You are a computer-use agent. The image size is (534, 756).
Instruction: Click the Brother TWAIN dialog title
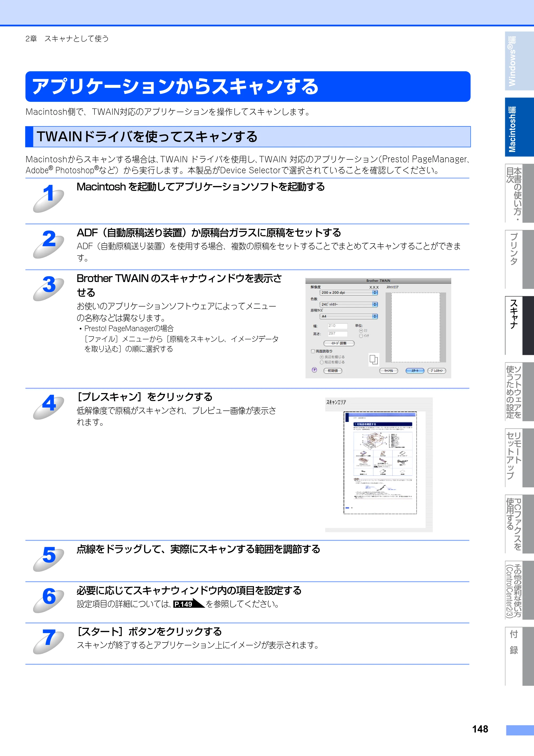pos(378,281)
